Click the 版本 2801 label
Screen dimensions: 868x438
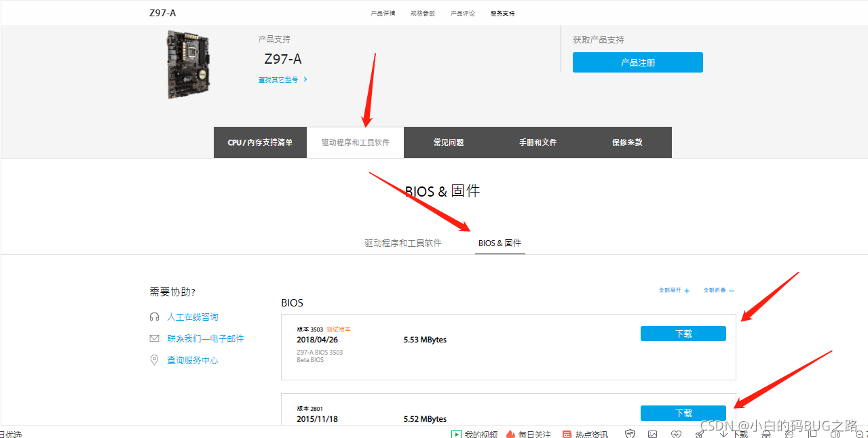coord(310,409)
